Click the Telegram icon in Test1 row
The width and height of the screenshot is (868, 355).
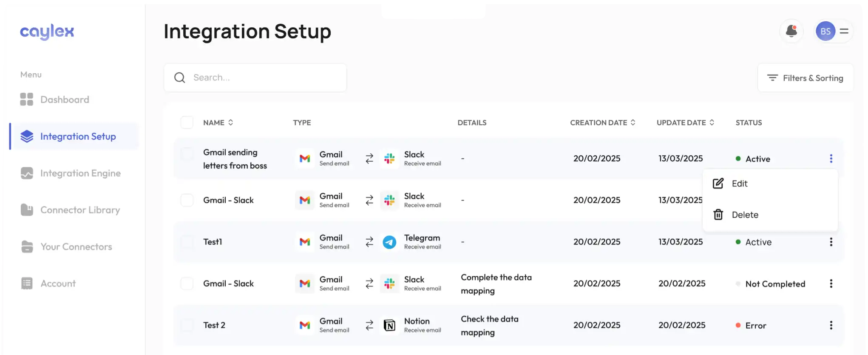[x=389, y=242]
